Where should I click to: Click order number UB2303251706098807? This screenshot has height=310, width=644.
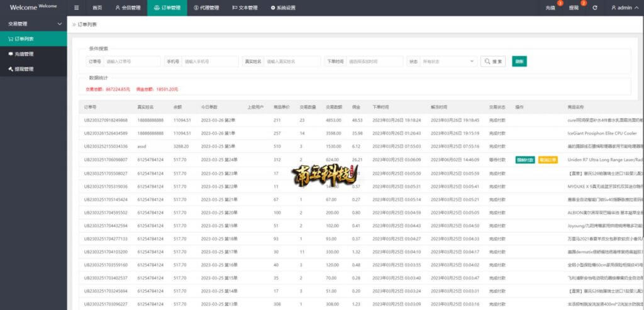(106, 160)
